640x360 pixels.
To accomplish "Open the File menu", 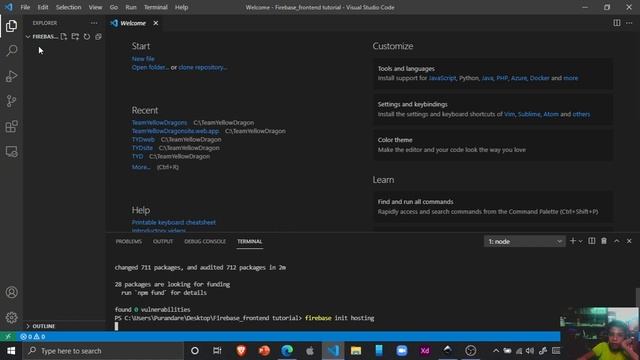I will click(x=25, y=7).
